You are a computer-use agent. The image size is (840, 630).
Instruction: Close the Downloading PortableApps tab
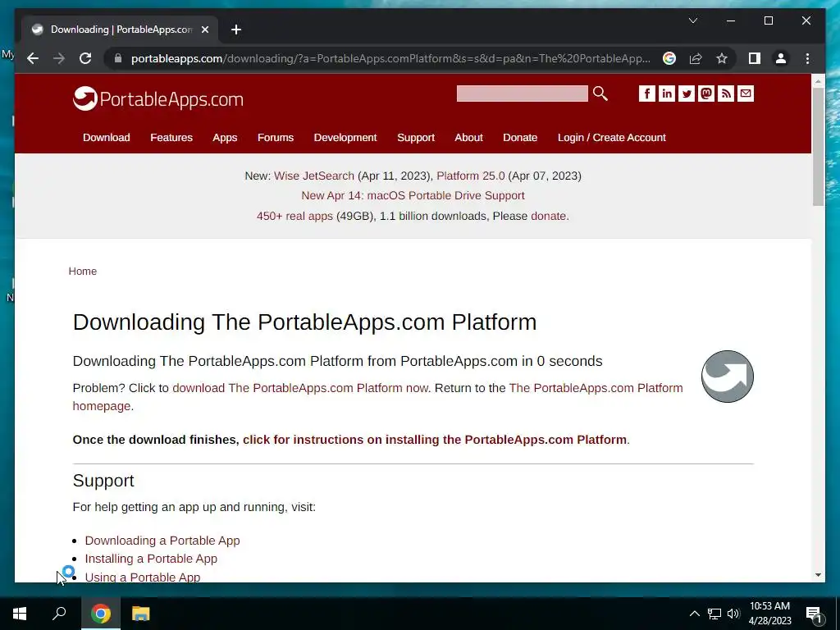(x=204, y=30)
